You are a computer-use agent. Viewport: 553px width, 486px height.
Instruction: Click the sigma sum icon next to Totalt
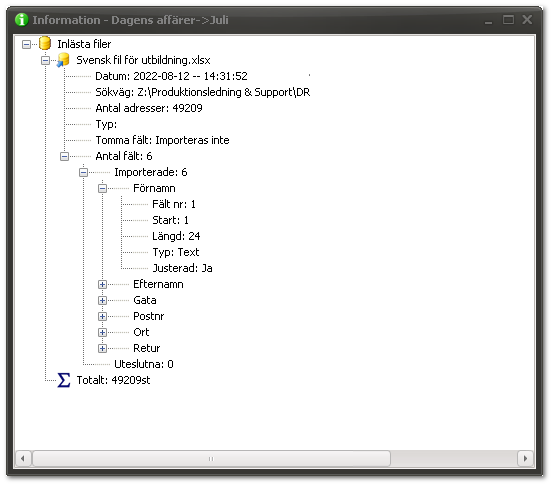point(63,380)
